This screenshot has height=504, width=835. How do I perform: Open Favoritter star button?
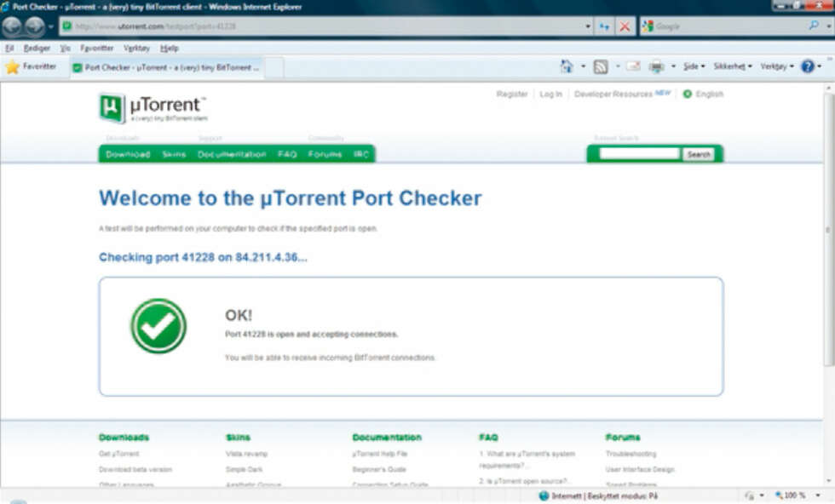31,66
